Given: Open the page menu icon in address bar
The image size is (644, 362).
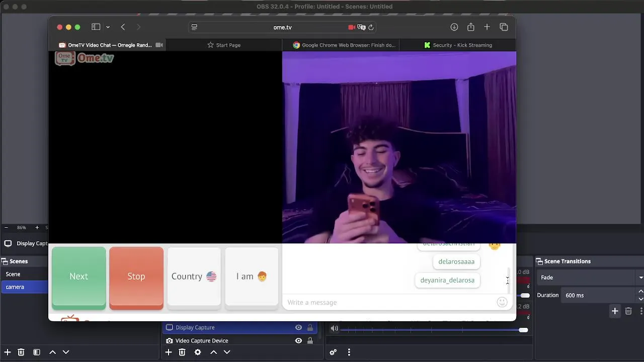Looking at the screenshot, I should pyautogui.click(x=194, y=27).
